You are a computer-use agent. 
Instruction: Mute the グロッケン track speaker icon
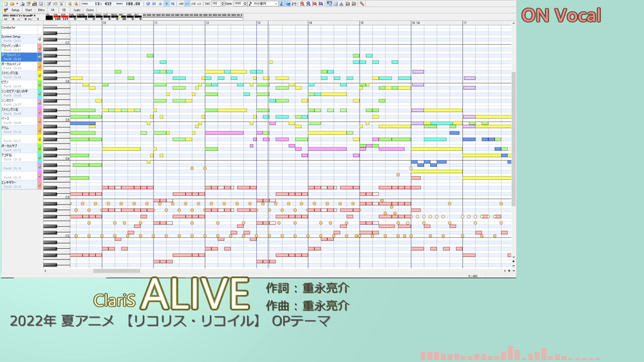(40, 48)
